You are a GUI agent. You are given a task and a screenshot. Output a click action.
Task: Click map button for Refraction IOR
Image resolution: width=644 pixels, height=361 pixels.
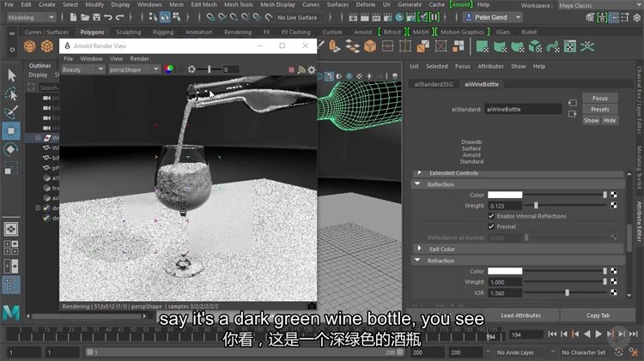(x=614, y=292)
